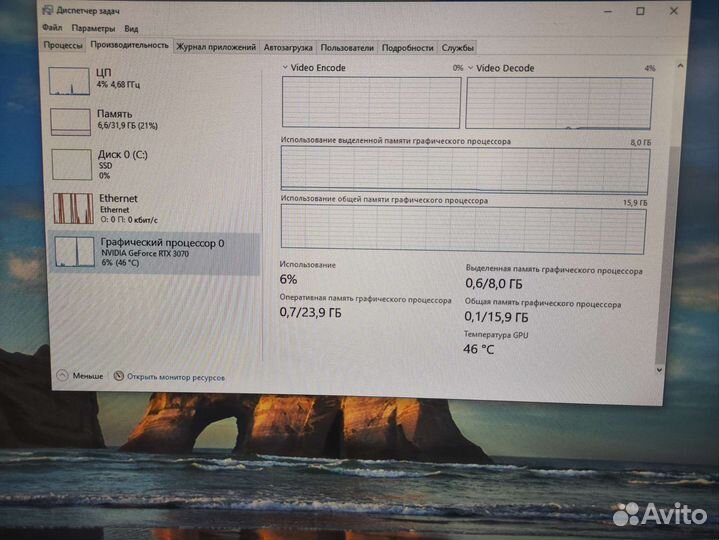
Task: Click the Меньше collapse arrow icon
Action: pos(62,375)
